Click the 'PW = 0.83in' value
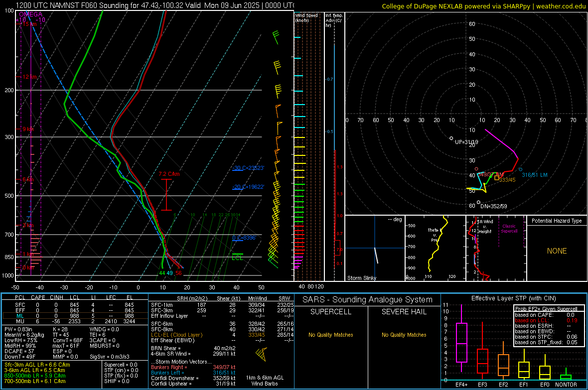 (x=18, y=329)
